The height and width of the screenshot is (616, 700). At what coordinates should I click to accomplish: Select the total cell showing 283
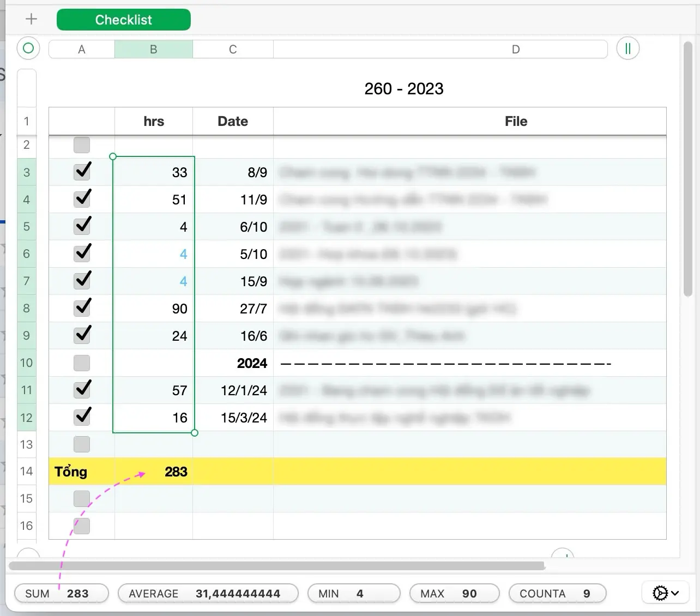tap(154, 472)
